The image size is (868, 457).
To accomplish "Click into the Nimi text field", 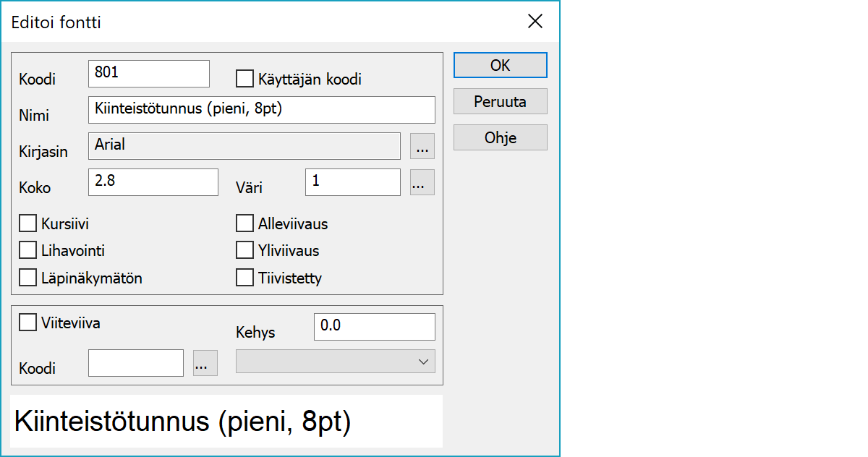I will (261, 110).
